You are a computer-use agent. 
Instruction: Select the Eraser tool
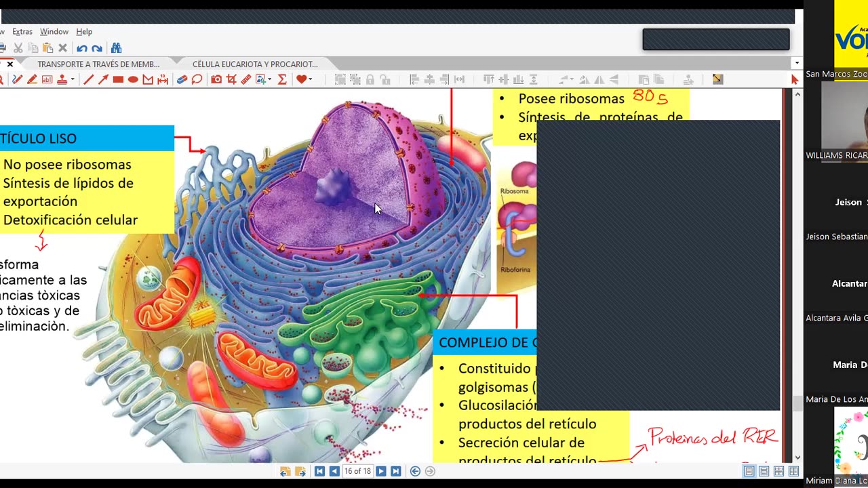click(182, 79)
